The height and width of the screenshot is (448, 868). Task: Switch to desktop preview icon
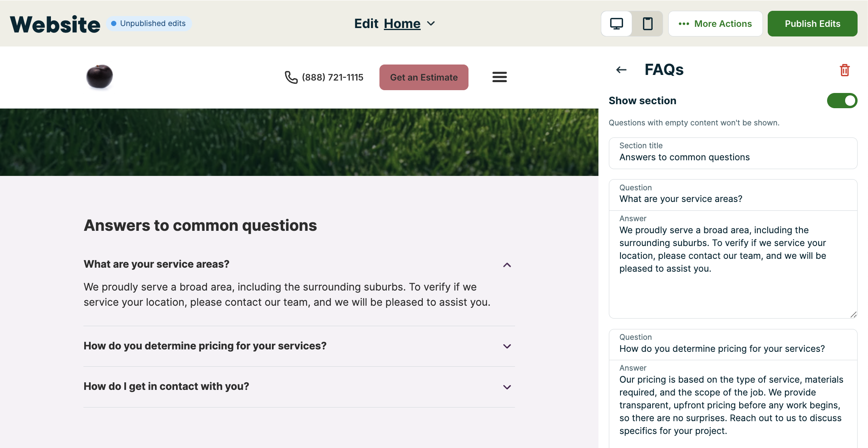[617, 24]
